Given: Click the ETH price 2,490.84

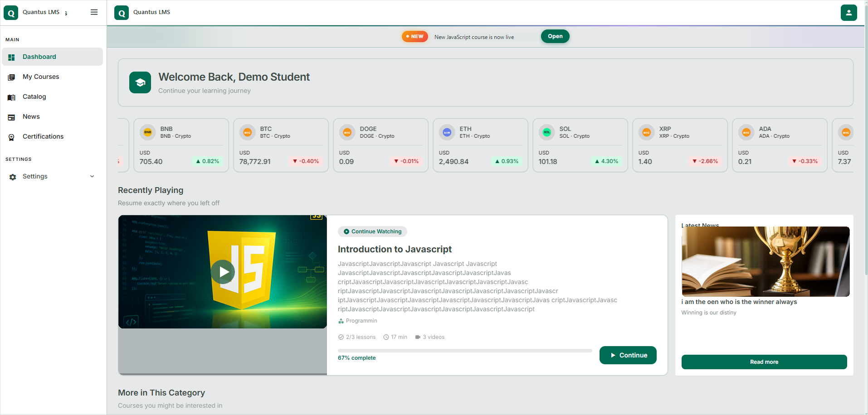Looking at the screenshot, I should point(454,162).
